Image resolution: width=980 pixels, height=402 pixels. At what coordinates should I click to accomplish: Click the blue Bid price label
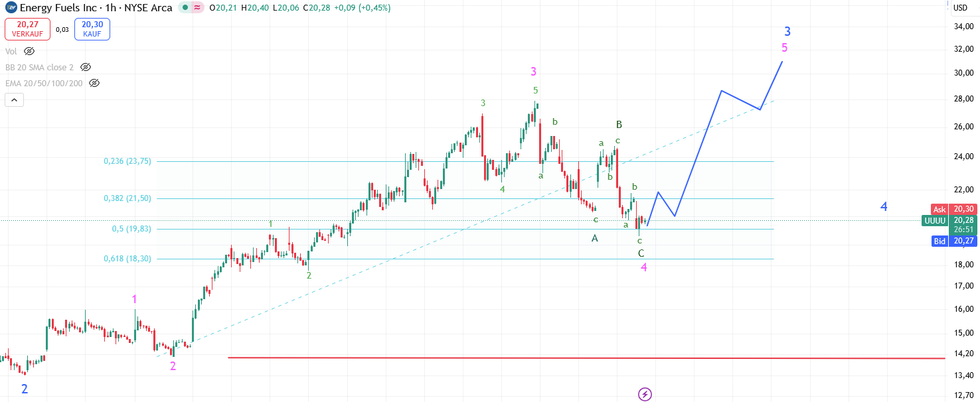coord(939,241)
